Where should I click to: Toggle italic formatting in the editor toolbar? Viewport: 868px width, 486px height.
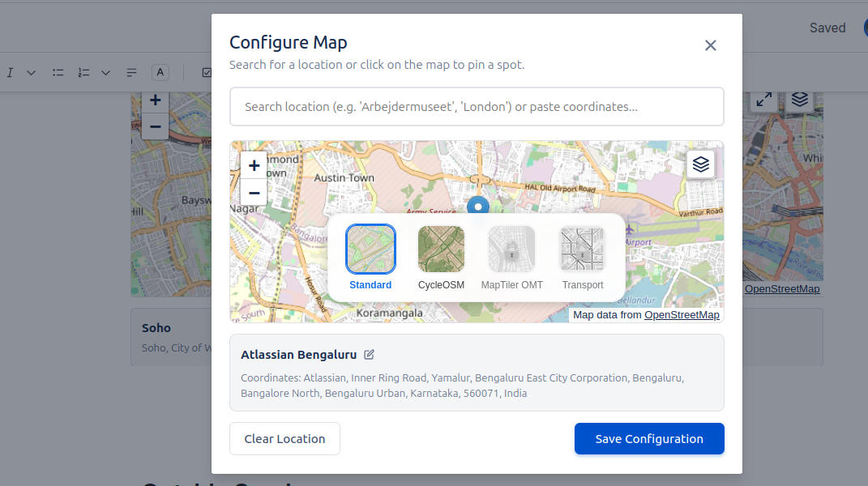pyautogui.click(x=10, y=72)
